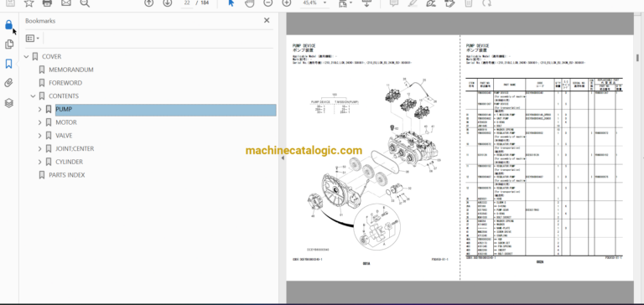This screenshot has height=305, width=644.
Task: Select the CONTENTS bookmark
Action: tap(64, 96)
